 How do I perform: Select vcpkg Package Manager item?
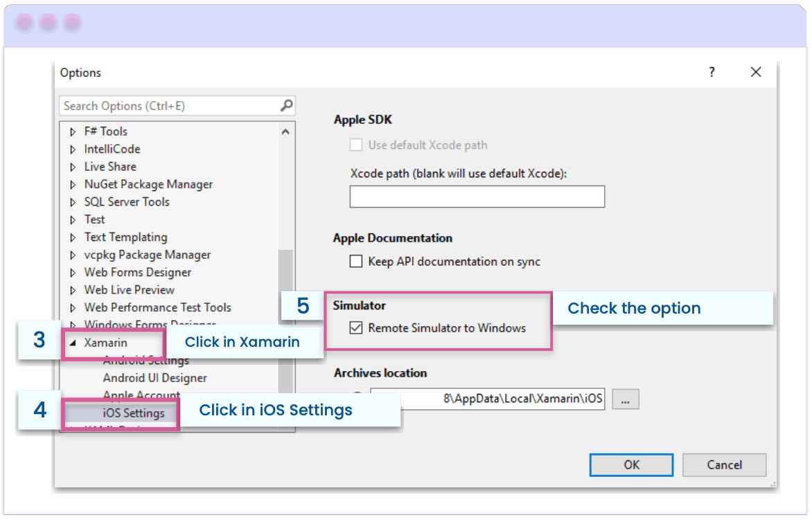[x=148, y=255]
